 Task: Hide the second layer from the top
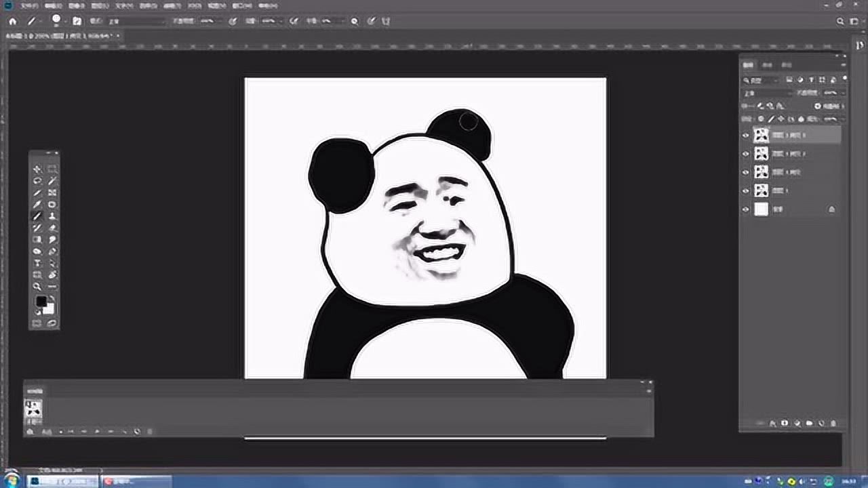(x=745, y=154)
